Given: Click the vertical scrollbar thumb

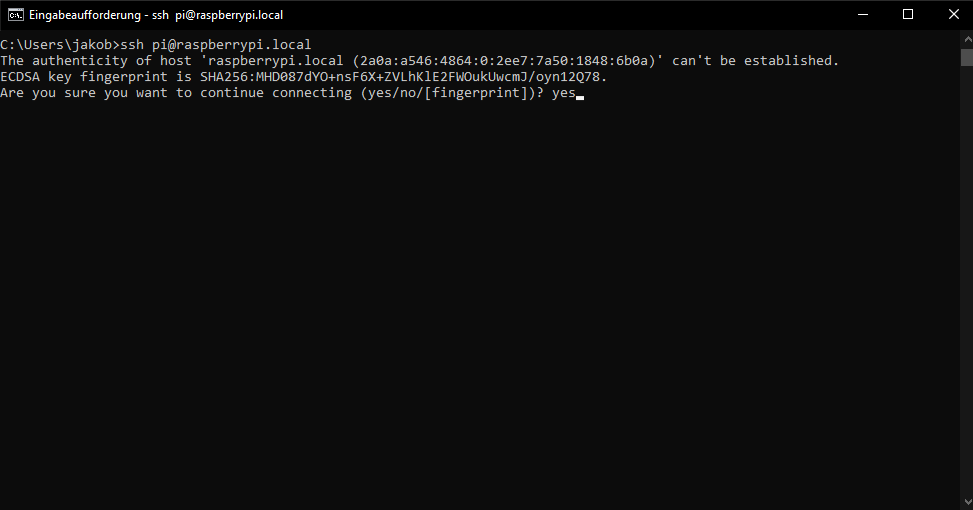Looking at the screenshot, I should tap(966, 59).
